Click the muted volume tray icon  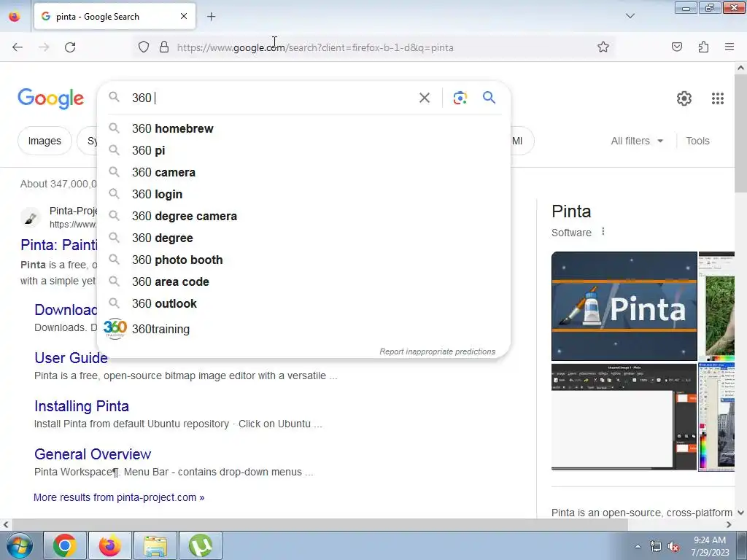(x=673, y=547)
